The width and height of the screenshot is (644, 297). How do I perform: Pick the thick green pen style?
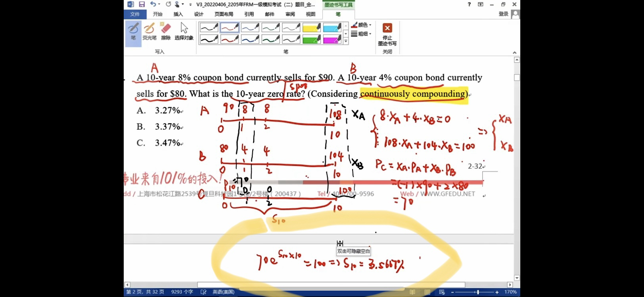tap(271, 39)
